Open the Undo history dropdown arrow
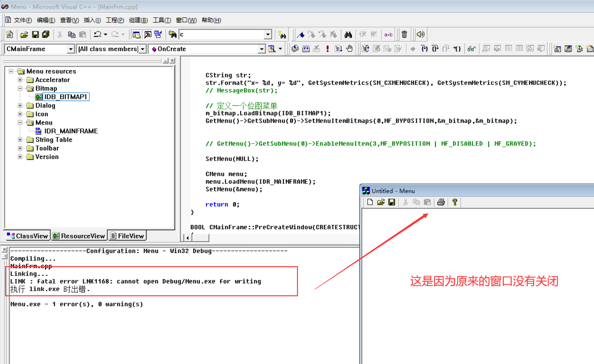 tap(105, 34)
